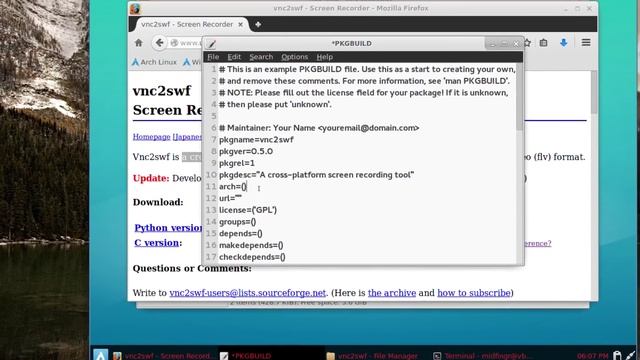Click the Firefox logo in title bar
The width and height of the screenshot is (640, 360).
click(135, 9)
